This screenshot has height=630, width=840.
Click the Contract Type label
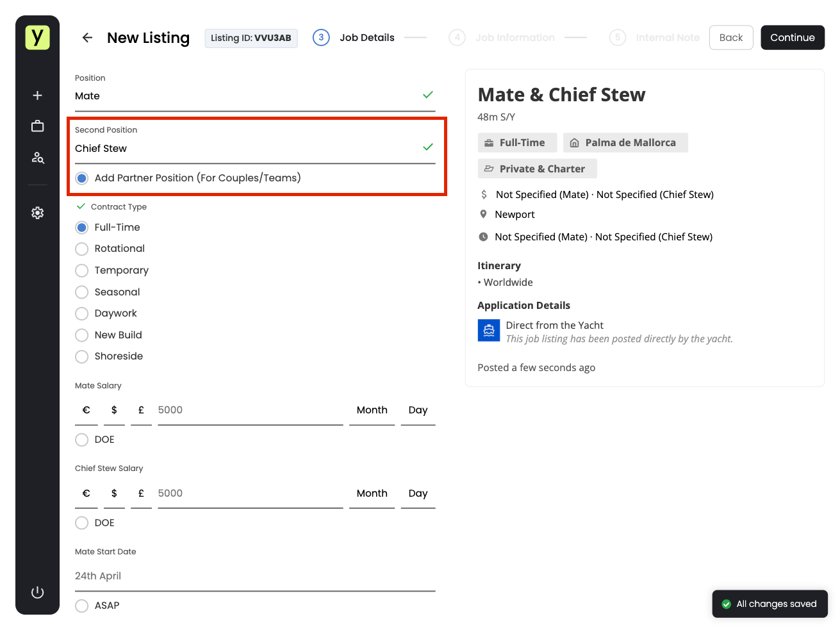coord(119,207)
